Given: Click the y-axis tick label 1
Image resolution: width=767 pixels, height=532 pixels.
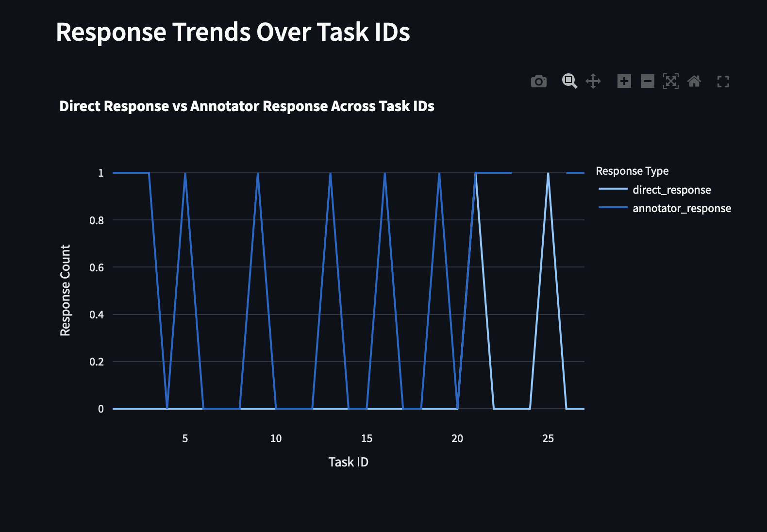Looking at the screenshot, I should pyautogui.click(x=101, y=173).
